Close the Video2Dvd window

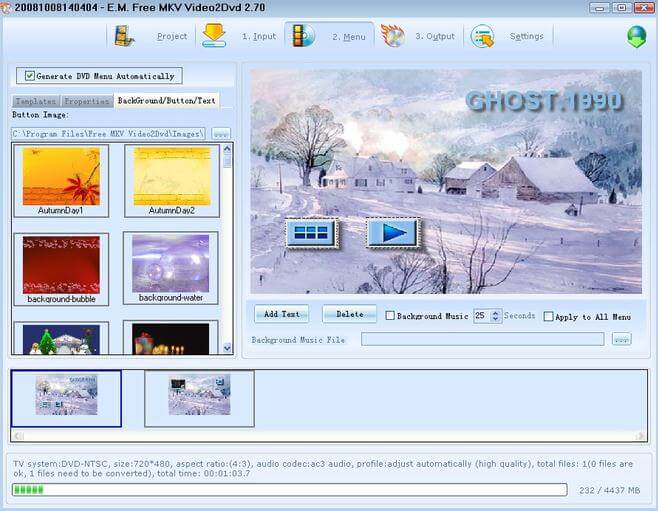(644, 8)
